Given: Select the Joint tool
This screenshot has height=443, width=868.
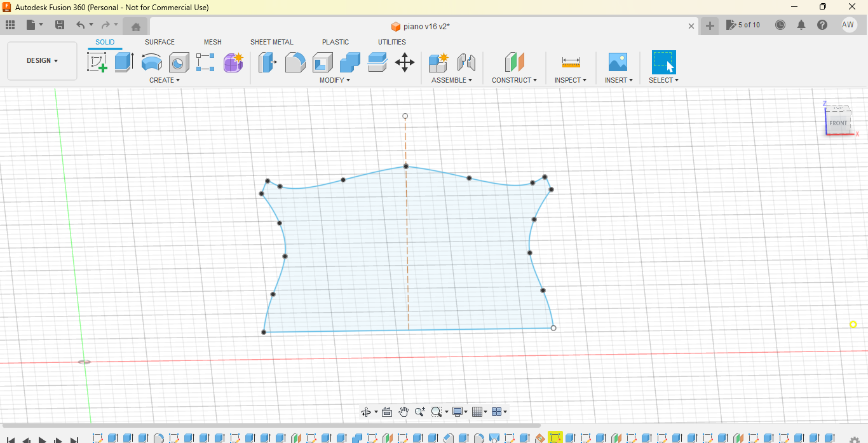Looking at the screenshot, I should tap(466, 62).
